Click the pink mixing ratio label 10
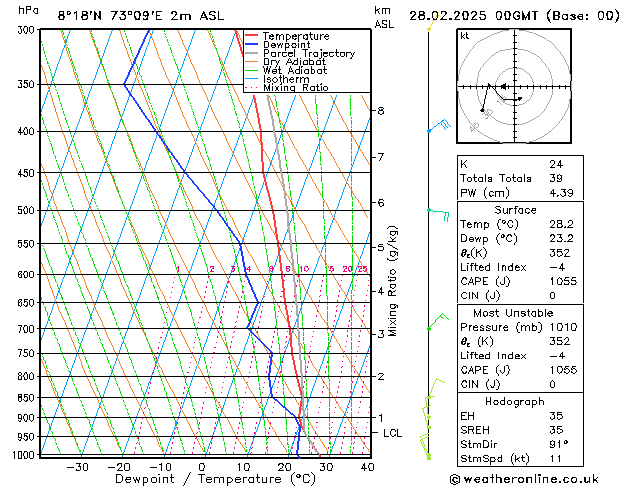 (x=304, y=269)
